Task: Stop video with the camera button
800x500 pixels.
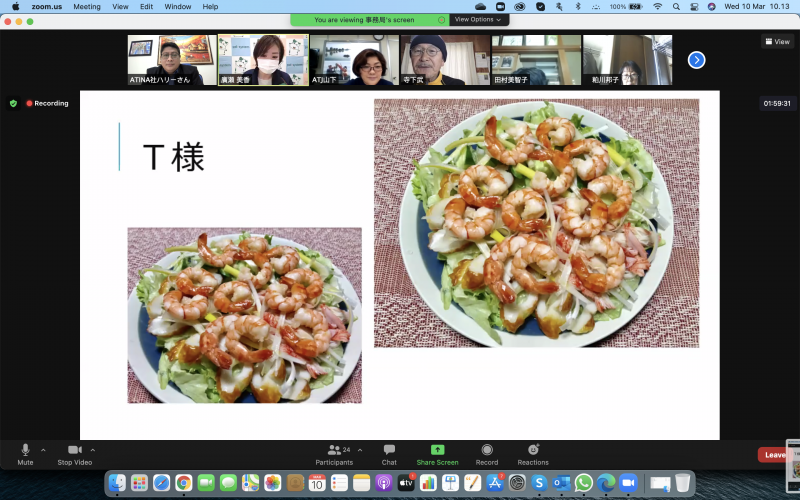Action: [x=74, y=454]
